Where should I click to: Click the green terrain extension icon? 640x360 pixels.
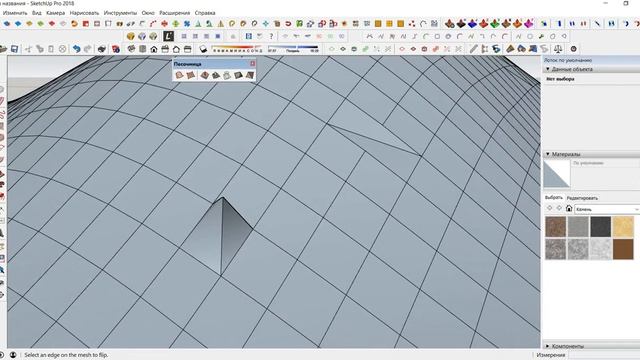click(495, 24)
